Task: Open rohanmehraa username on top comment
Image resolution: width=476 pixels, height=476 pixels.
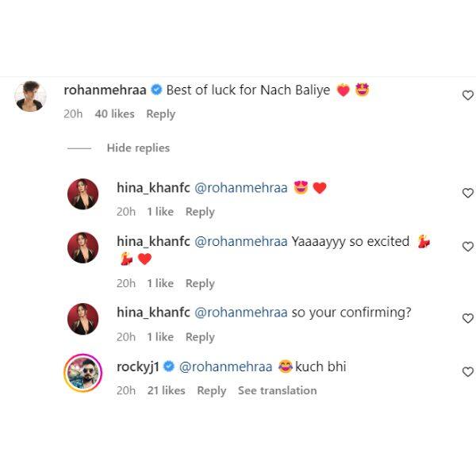Action: 105,90
